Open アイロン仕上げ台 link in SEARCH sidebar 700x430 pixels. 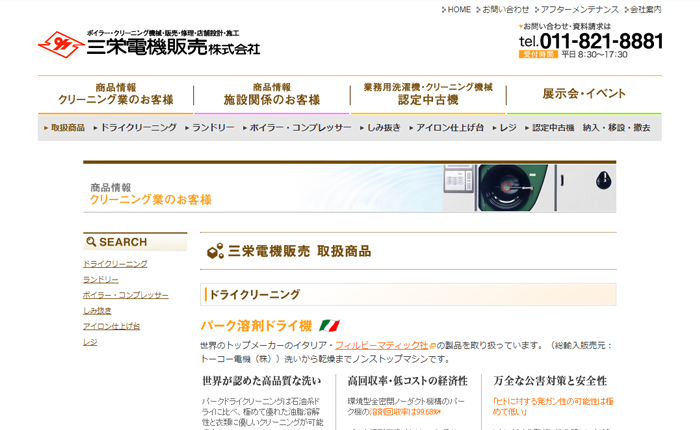[x=112, y=326]
